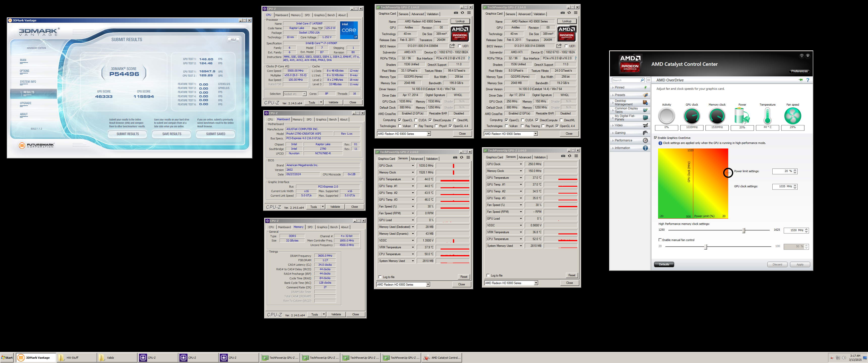
Task: Toggle CUDA checkbox in GPU-Z showing GPU Clock 250 MHz
Action: (x=523, y=120)
